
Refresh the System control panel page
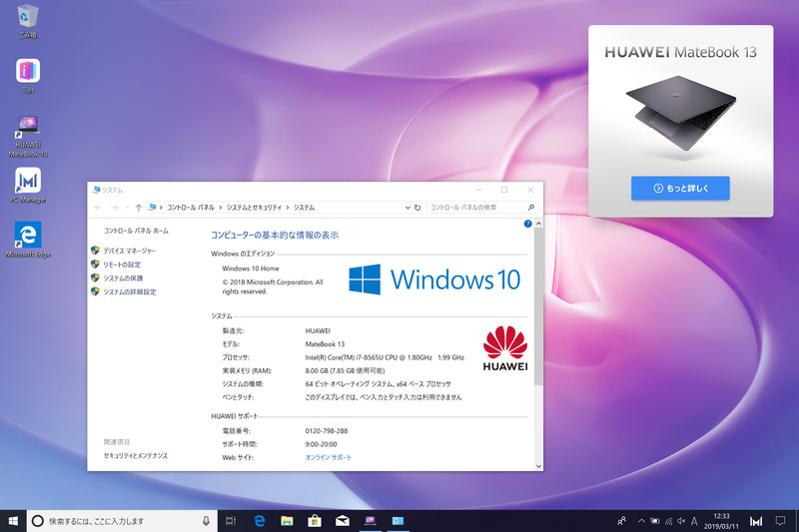417,208
